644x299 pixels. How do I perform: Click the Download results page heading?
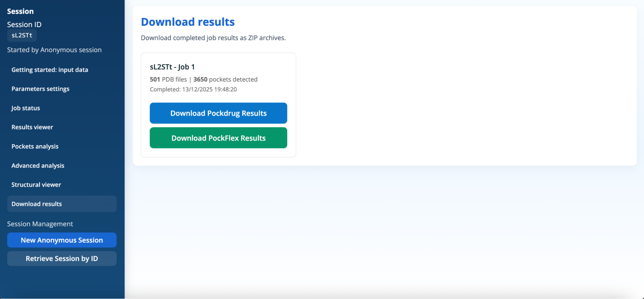click(188, 22)
